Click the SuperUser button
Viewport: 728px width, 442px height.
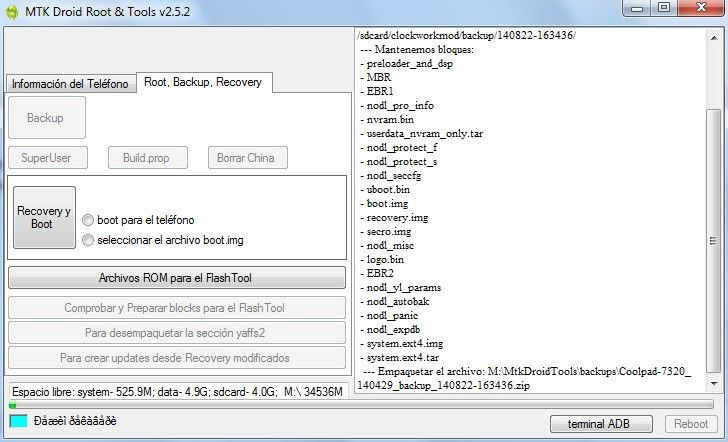click(x=47, y=158)
